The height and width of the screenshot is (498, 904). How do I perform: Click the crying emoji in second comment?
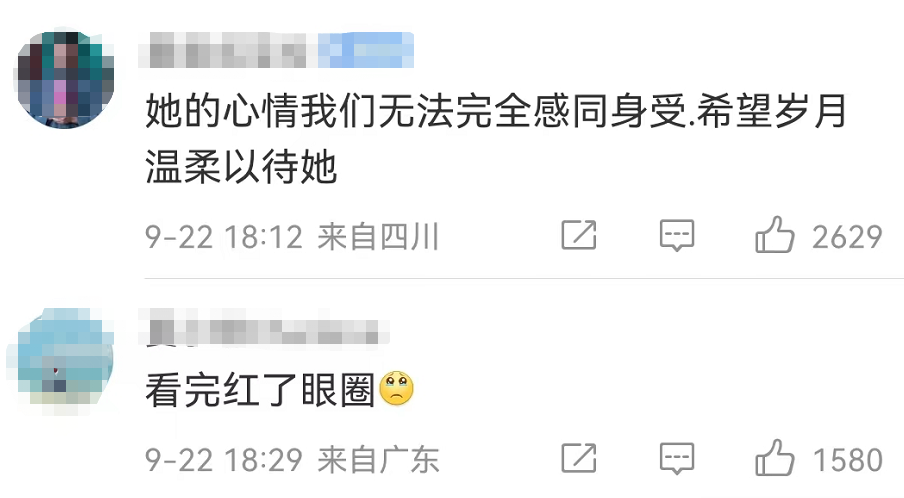396,388
